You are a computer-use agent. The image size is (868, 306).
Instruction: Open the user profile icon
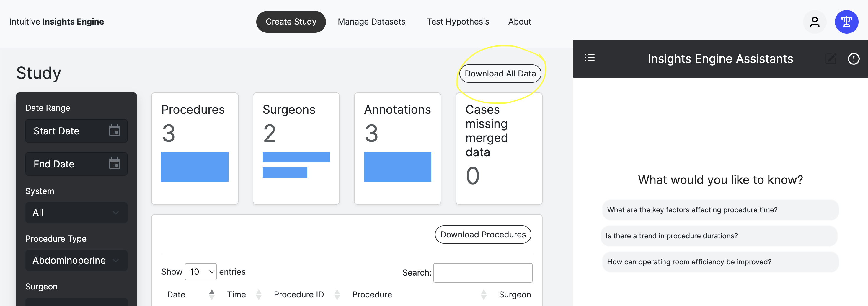(x=815, y=22)
